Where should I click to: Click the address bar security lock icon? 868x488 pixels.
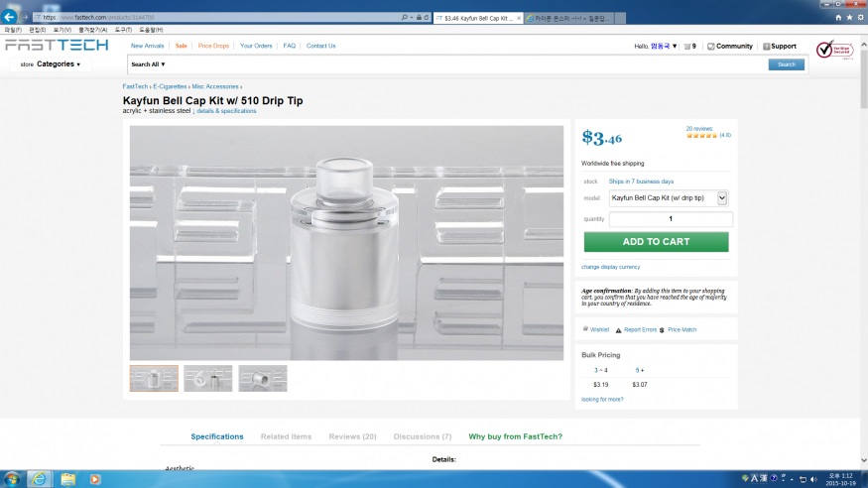(419, 18)
